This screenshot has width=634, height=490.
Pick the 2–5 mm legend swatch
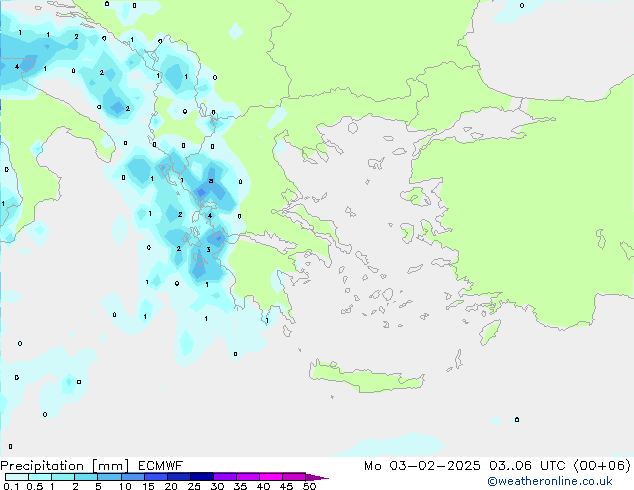[86, 477]
